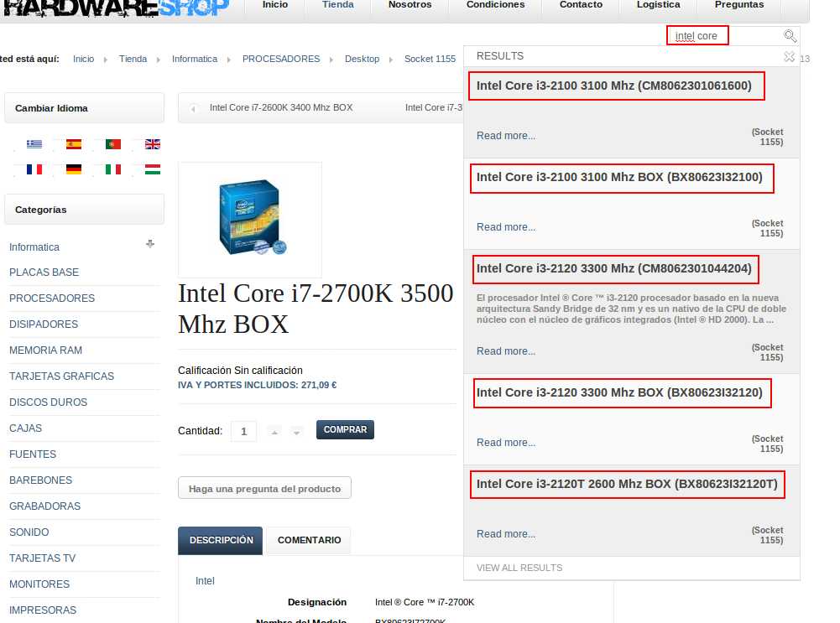Click the quantity input field

[243, 431]
